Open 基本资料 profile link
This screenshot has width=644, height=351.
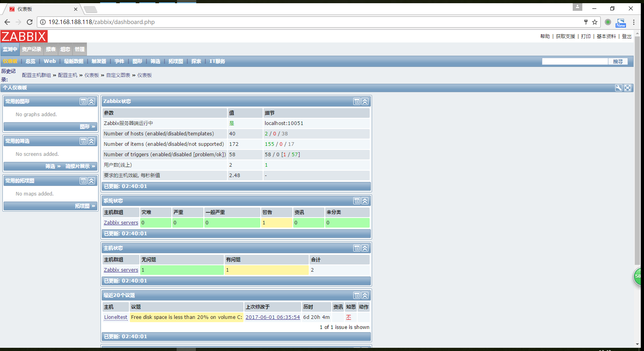point(606,36)
